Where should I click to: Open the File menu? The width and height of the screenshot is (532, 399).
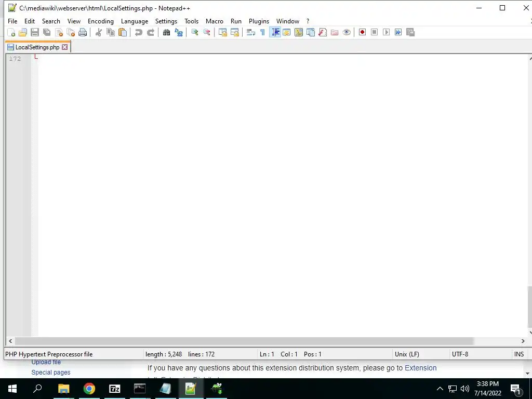pos(12,21)
